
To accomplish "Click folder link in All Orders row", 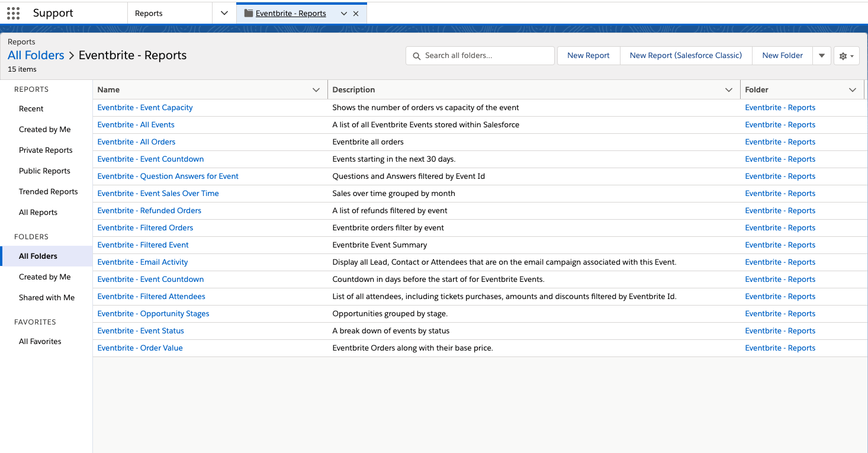I will coord(780,142).
